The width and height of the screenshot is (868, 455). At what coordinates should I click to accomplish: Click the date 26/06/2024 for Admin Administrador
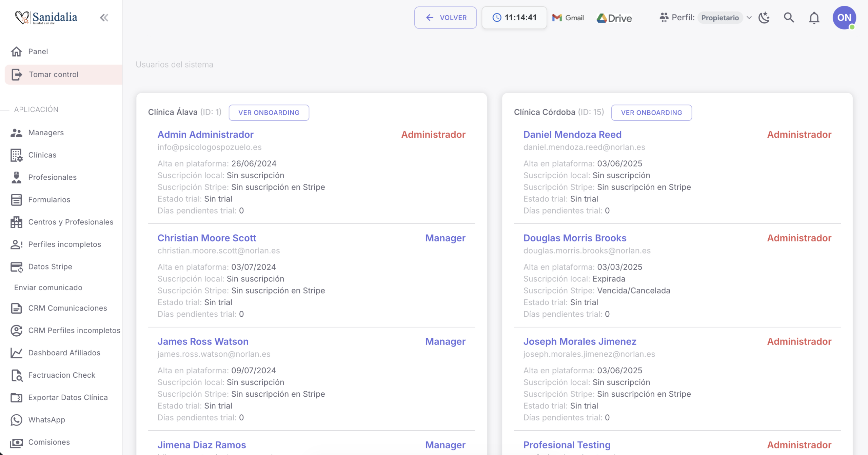coord(254,163)
